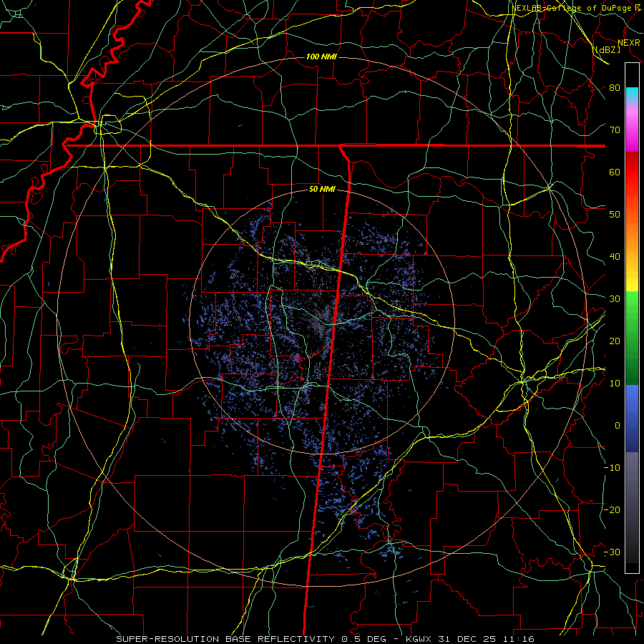The image size is (644, 644).
Task: Click the -10 value on the dBZ scale
Action: 612,467
